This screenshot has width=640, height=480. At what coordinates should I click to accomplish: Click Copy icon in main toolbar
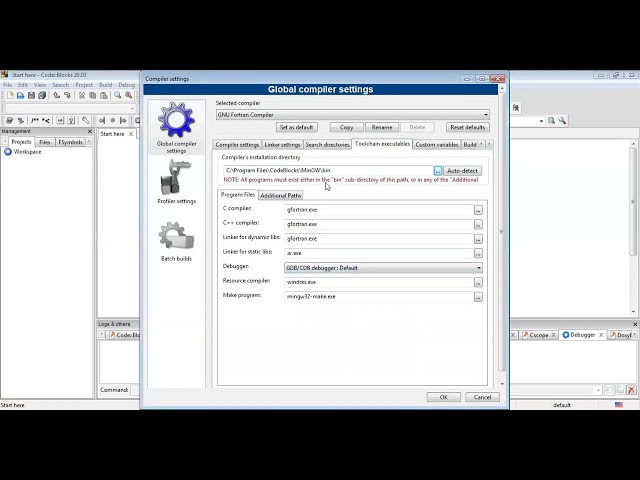click(93, 96)
